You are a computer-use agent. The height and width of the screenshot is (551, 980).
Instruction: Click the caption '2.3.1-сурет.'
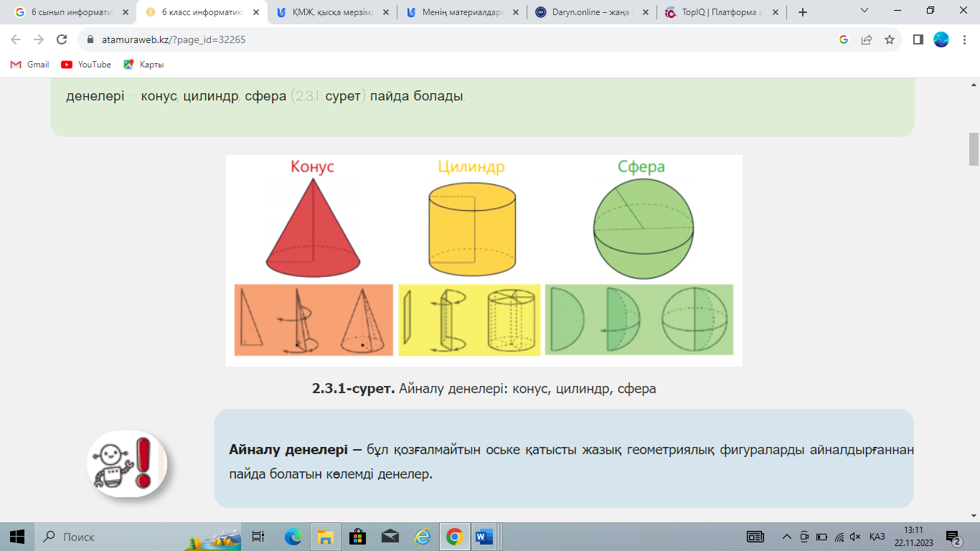click(x=353, y=389)
